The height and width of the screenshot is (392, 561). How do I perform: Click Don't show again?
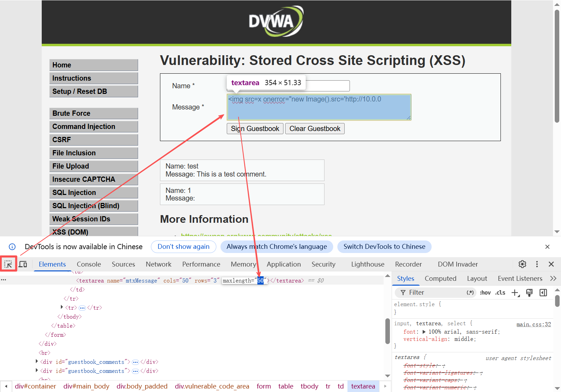pyautogui.click(x=184, y=247)
